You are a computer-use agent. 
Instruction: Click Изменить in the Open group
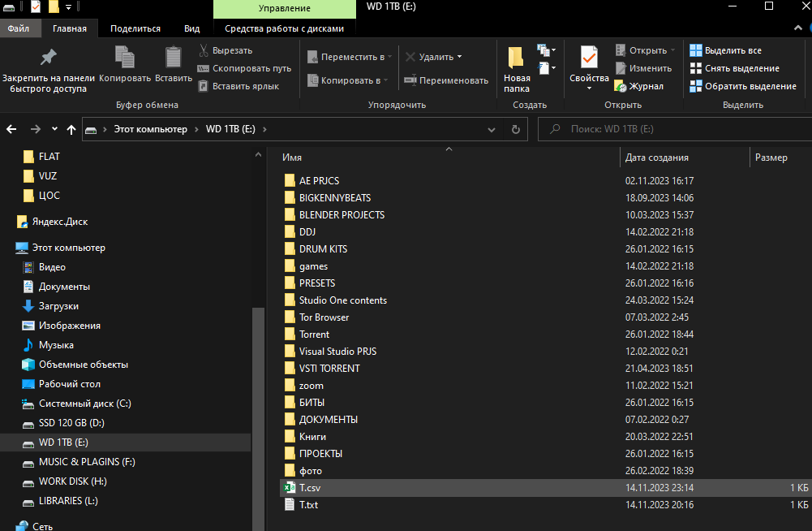(x=643, y=68)
